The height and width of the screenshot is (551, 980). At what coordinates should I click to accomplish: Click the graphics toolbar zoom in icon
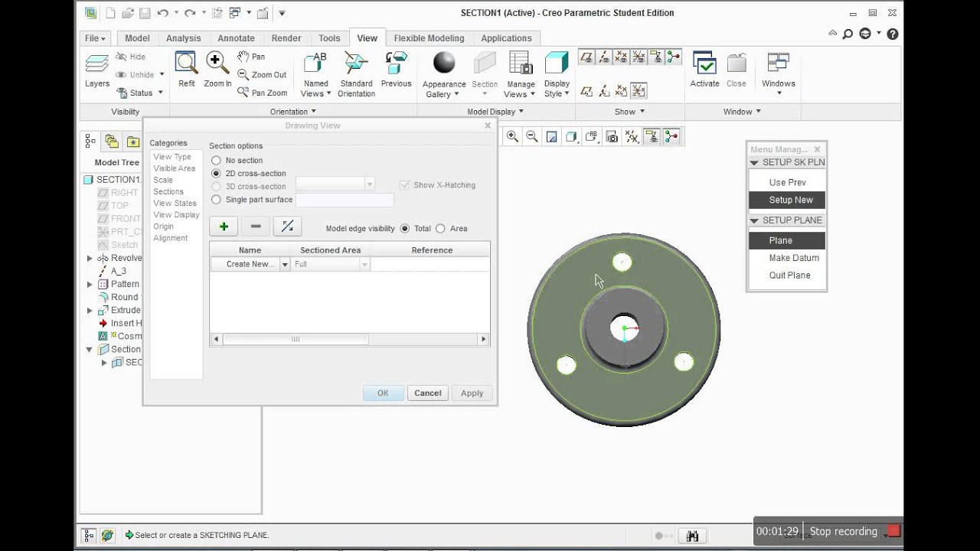(512, 137)
